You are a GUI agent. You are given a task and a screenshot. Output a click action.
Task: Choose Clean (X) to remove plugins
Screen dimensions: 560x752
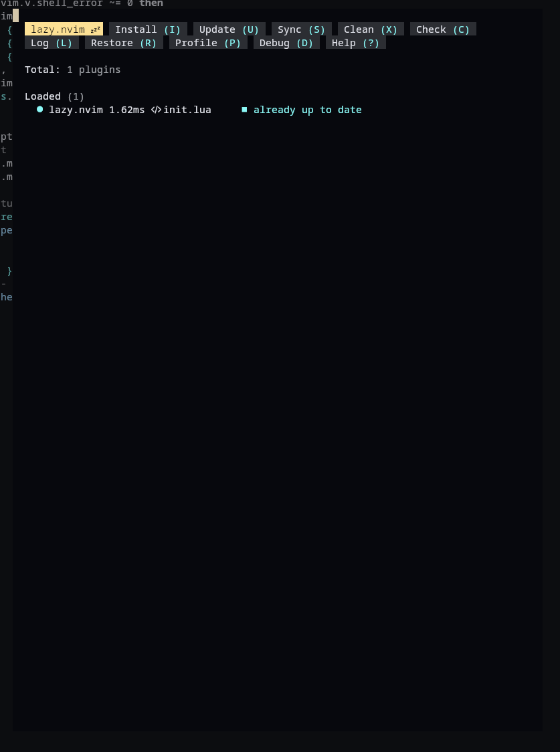[371, 29]
